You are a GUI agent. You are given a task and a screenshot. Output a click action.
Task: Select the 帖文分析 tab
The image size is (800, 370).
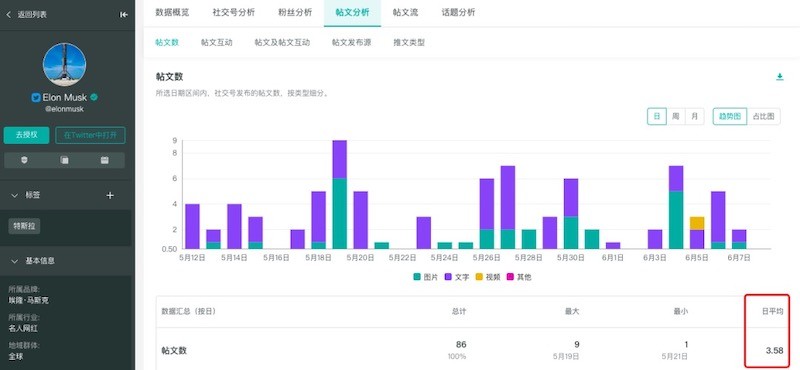point(352,13)
